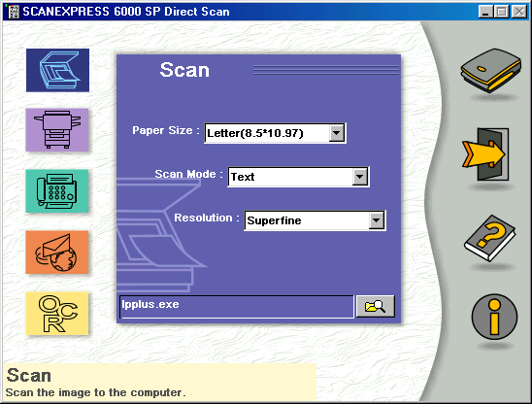The height and width of the screenshot is (404, 532).
Task: Click the Scan description status bar
Action: [159, 383]
